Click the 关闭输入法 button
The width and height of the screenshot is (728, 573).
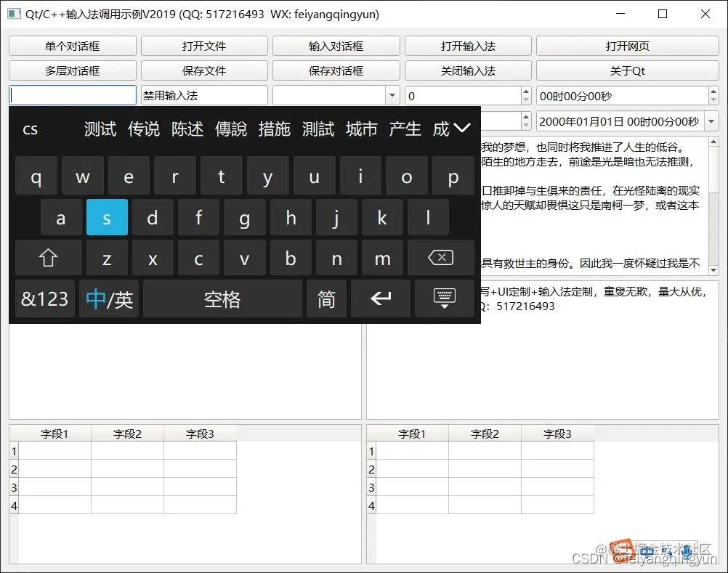(468, 70)
